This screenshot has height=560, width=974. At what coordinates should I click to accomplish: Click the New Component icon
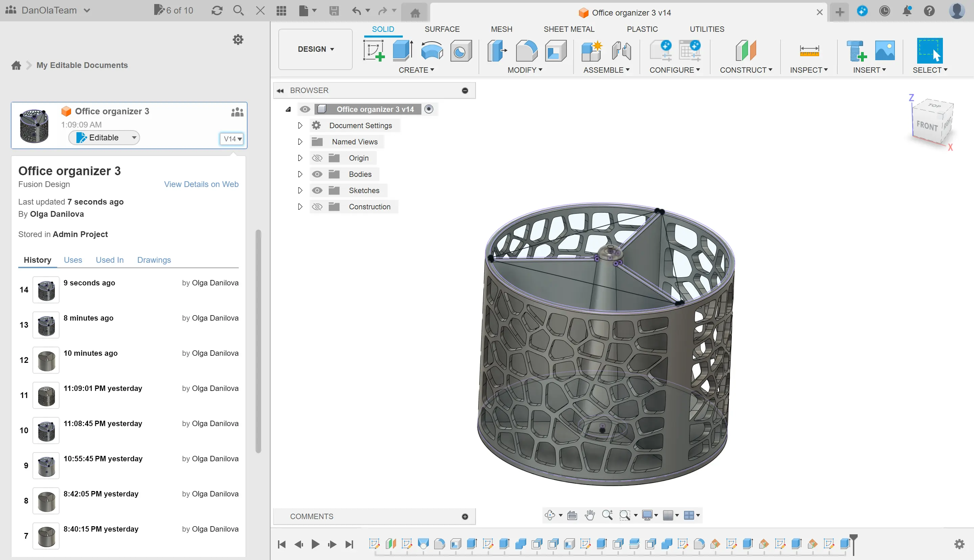592,50
